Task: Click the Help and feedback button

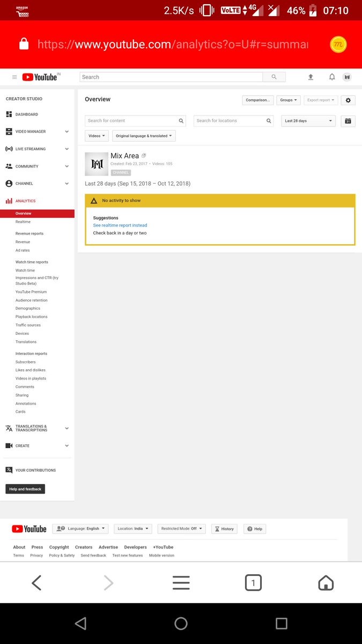Action: tap(25, 489)
